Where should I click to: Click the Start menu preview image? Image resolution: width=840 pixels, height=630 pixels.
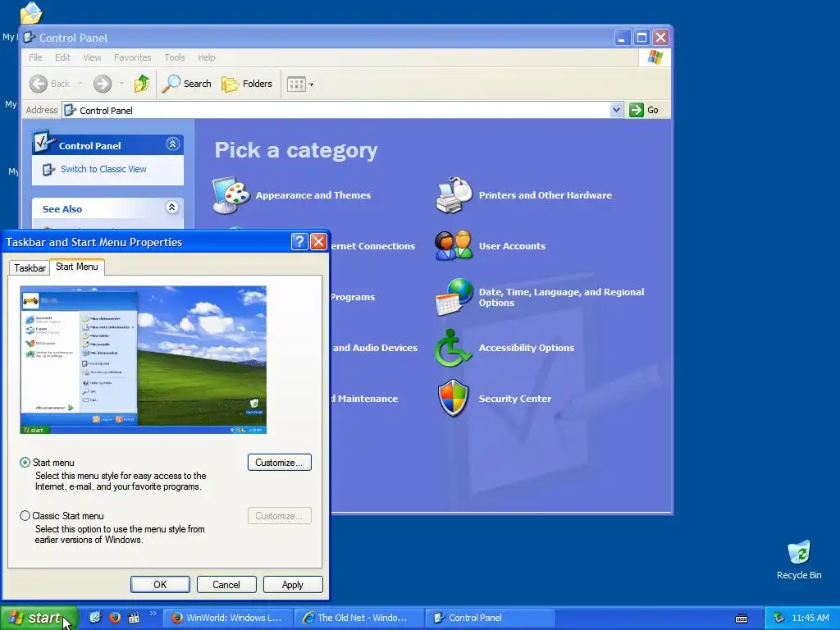point(143,359)
